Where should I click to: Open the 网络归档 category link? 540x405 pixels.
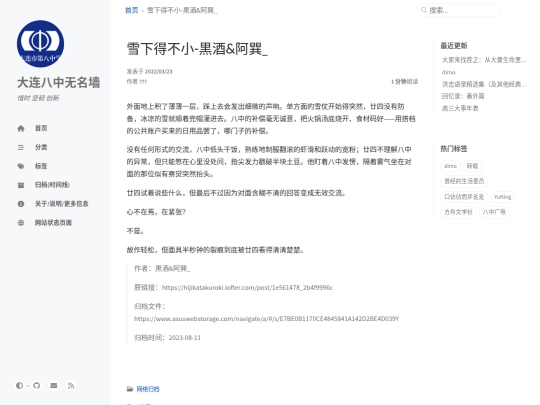[148, 389]
